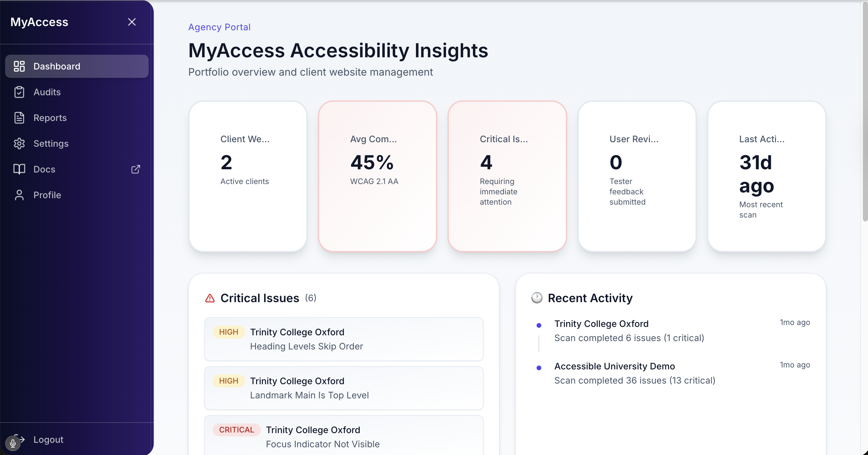868x455 pixels.
Task: Open Reports via the document icon
Action: click(19, 118)
